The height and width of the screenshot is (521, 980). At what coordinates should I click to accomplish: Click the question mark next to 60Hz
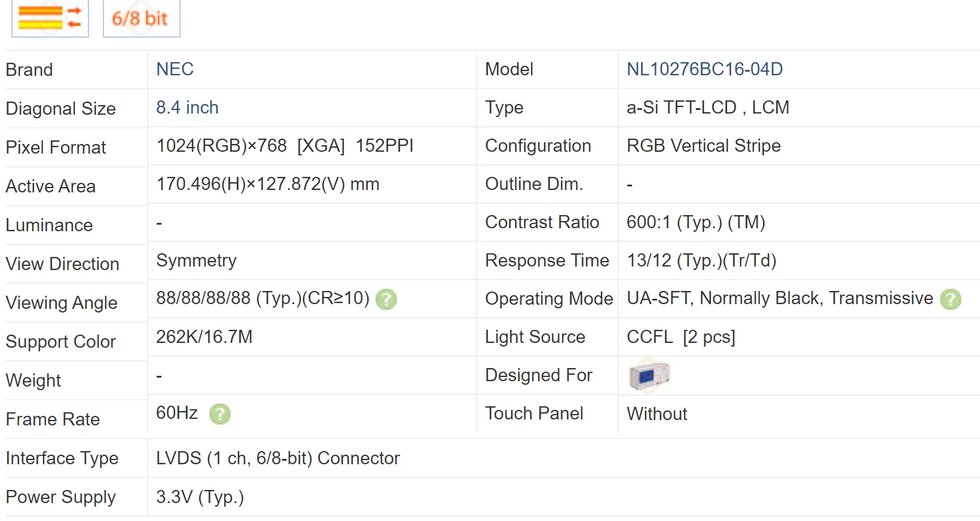pos(220,414)
